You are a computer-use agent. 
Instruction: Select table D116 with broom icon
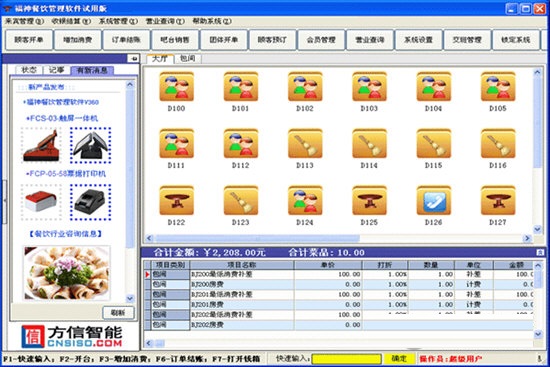pos(498,143)
